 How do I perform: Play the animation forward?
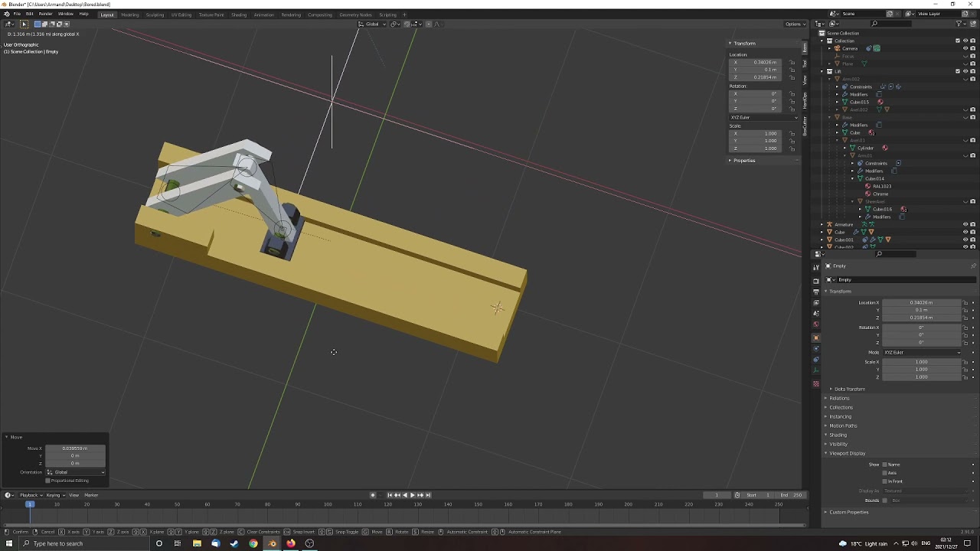(412, 495)
